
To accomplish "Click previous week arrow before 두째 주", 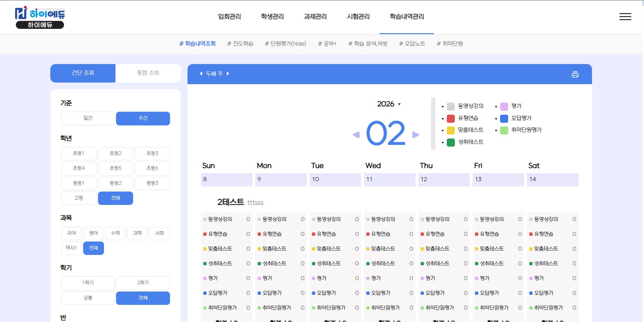I will (x=201, y=74).
